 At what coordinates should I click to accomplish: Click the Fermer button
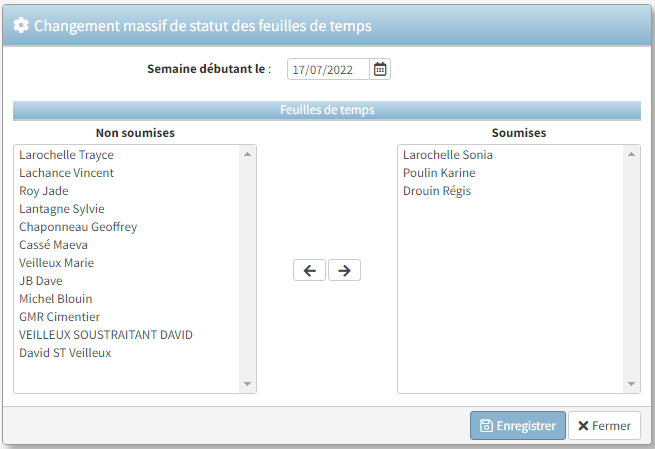point(604,425)
